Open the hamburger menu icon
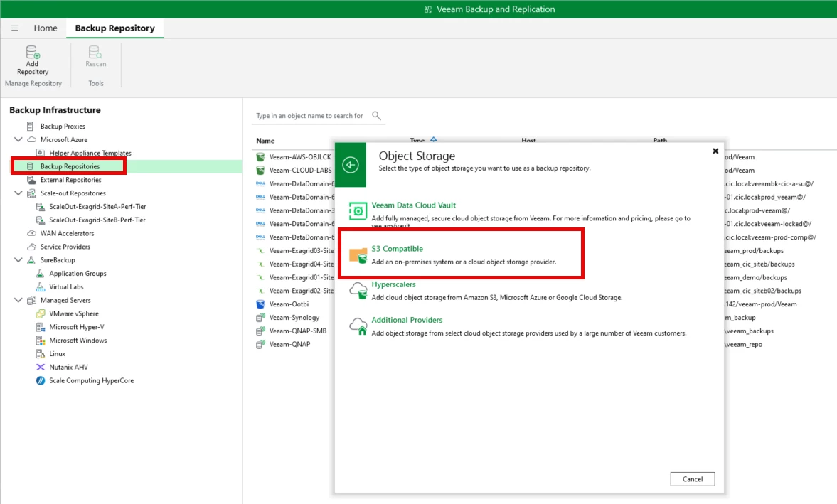 (x=15, y=28)
